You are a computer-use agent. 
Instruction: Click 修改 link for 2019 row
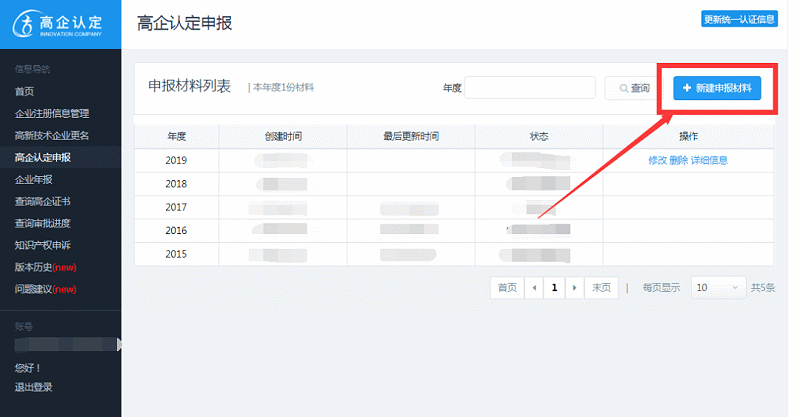pos(657,160)
